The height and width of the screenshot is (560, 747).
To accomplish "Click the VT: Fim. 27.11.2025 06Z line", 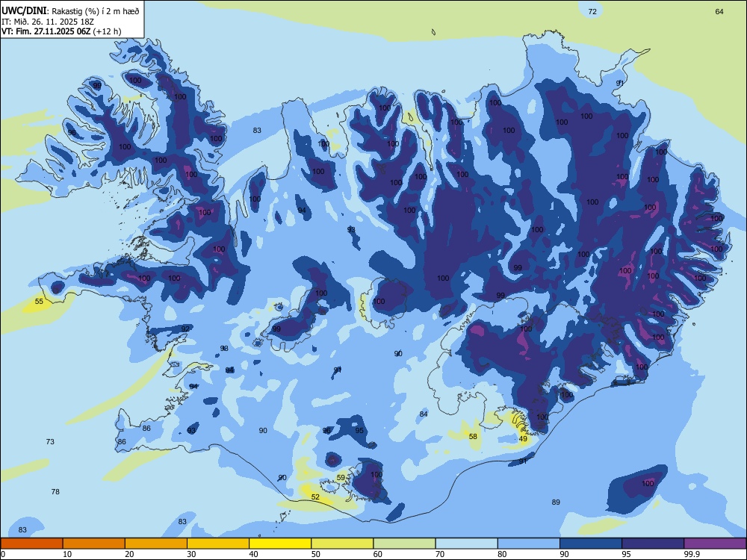I will point(61,31).
